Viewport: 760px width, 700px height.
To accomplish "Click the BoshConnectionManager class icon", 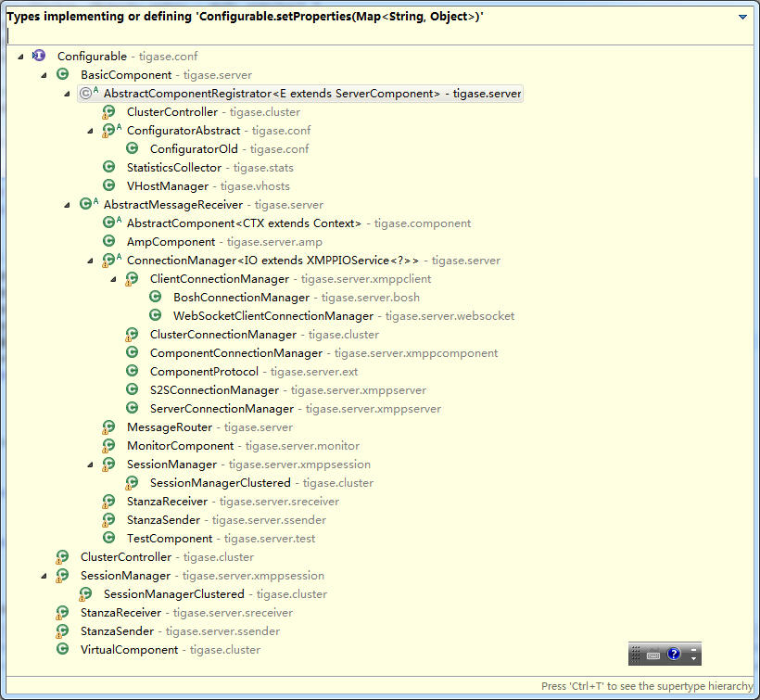I will 155,298.
